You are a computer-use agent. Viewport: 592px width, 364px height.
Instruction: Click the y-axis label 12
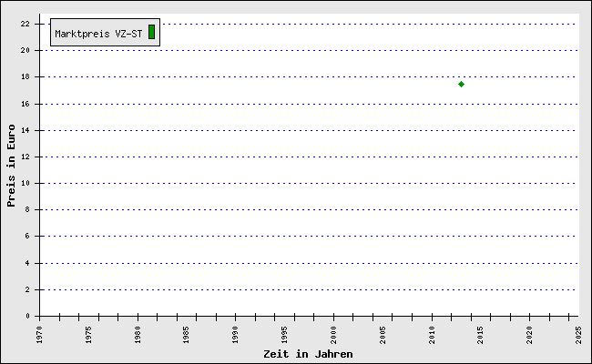click(x=25, y=157)
